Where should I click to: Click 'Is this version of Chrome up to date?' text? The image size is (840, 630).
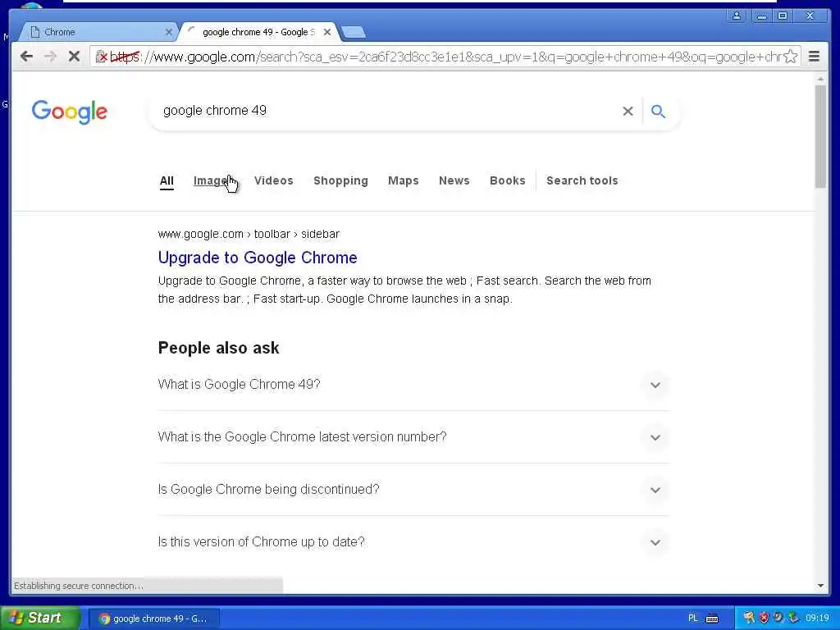point(262,542)
